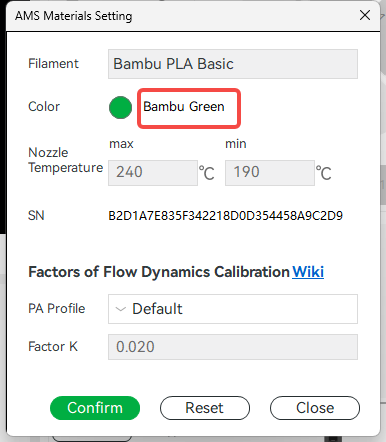This screenshot has width=386, height=442.
Task: Click the SN label
Action: click(36, 215)
